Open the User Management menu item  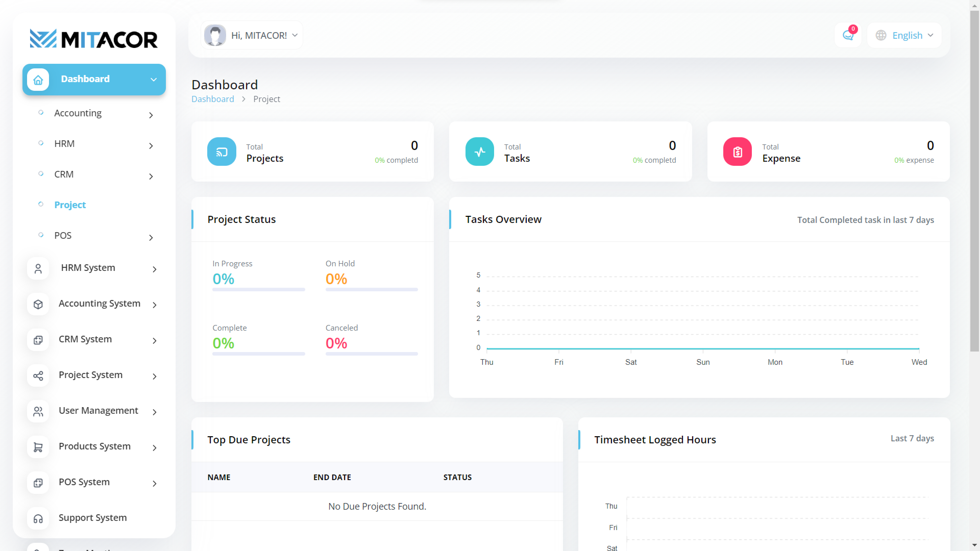click(98, 411)
